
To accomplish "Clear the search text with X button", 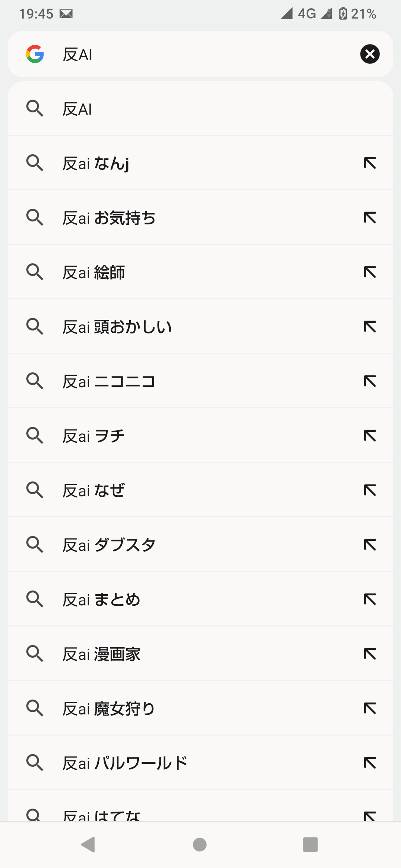I will tap(369, 54).
